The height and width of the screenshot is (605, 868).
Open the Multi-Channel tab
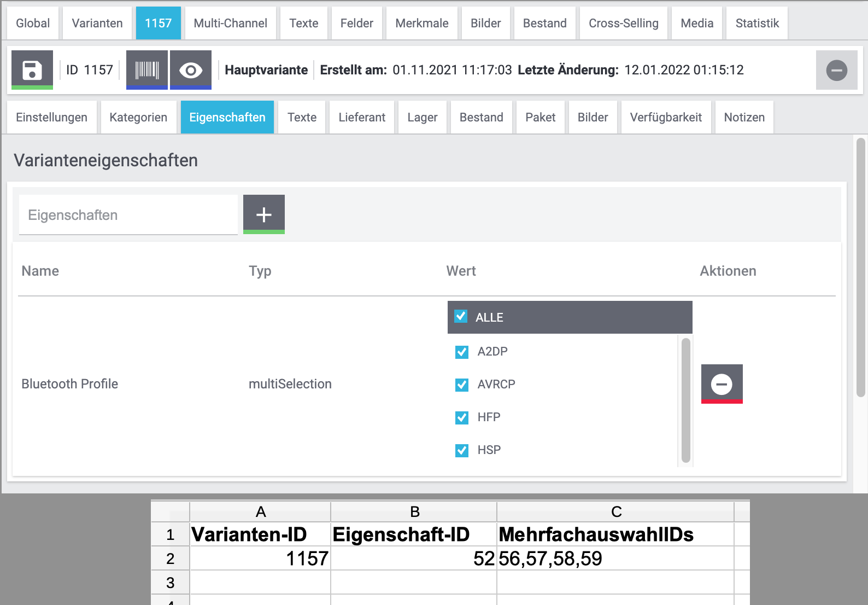[230, 24]
